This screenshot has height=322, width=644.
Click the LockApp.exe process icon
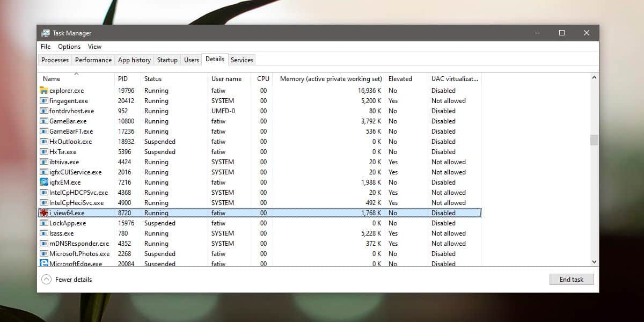coord(44,223)
